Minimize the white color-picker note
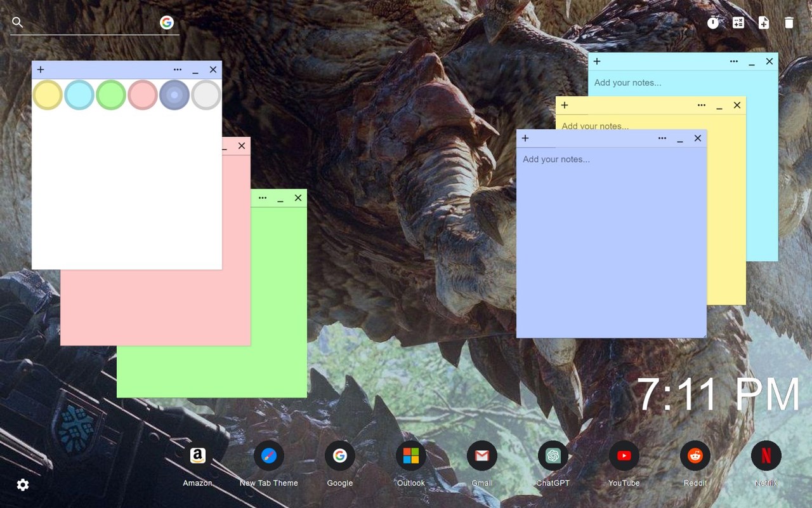The height and width of the screenshot is (508, 812). (195, 71)
